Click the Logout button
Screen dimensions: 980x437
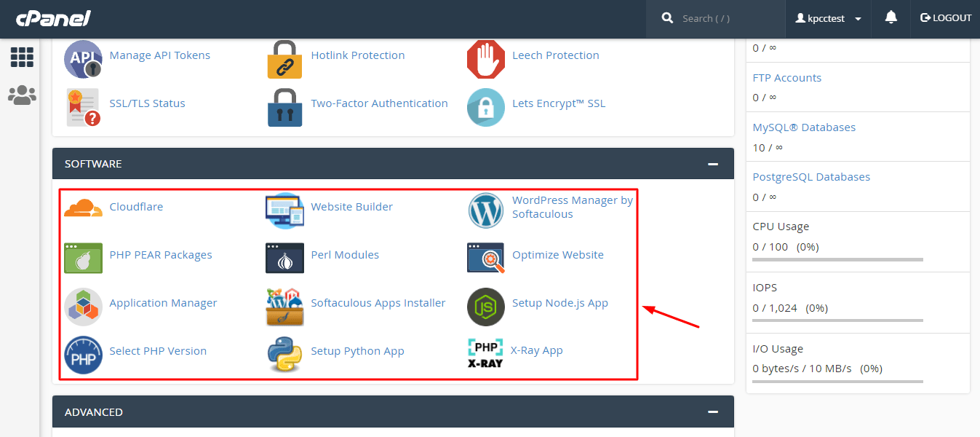point(946,18)
